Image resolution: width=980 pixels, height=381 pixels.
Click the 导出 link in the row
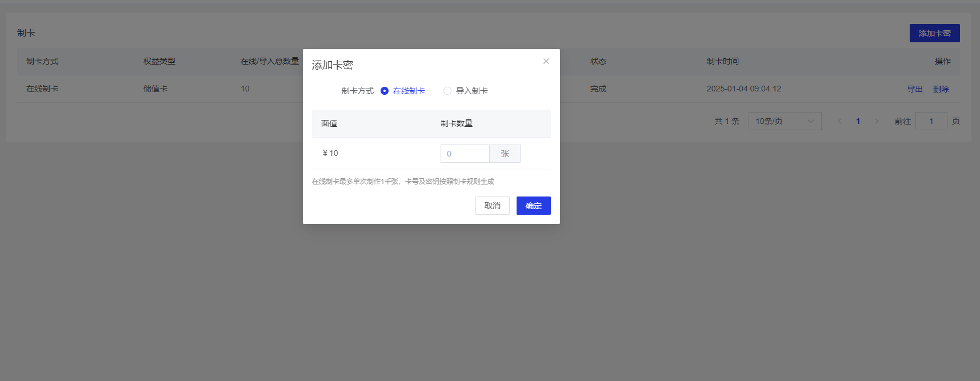(914, 89)
